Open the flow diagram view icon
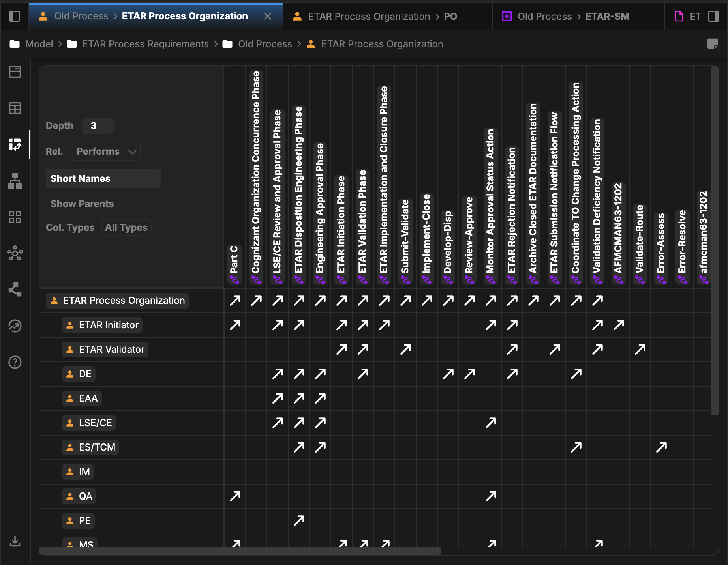Screen dimensions: 728x565 15,290
